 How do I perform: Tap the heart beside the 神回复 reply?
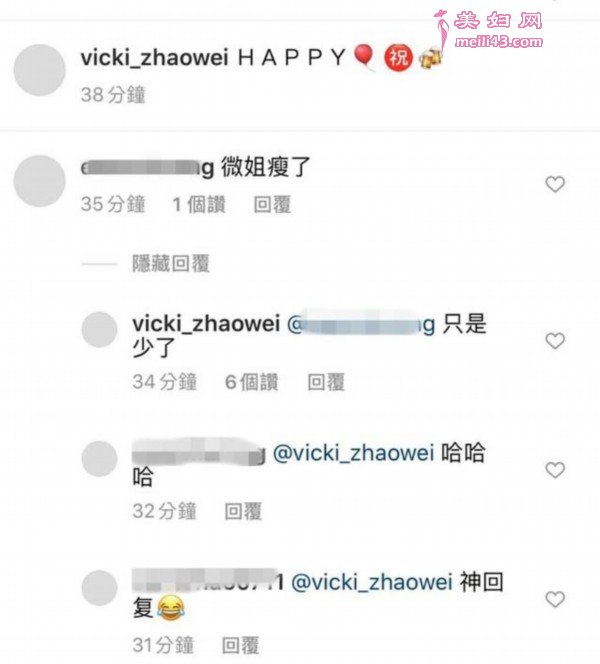(x=555, y=599)
